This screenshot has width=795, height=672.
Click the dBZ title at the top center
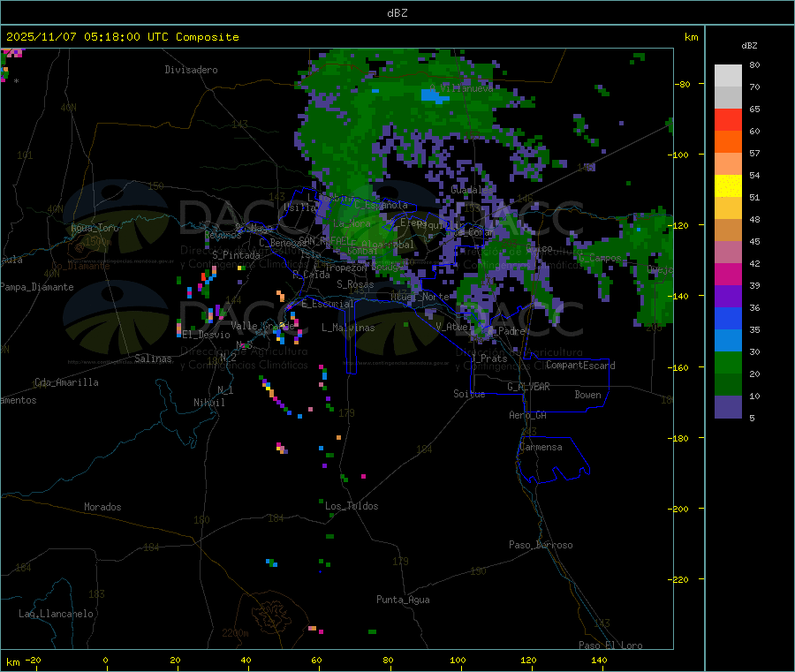[x=397, y=13]
